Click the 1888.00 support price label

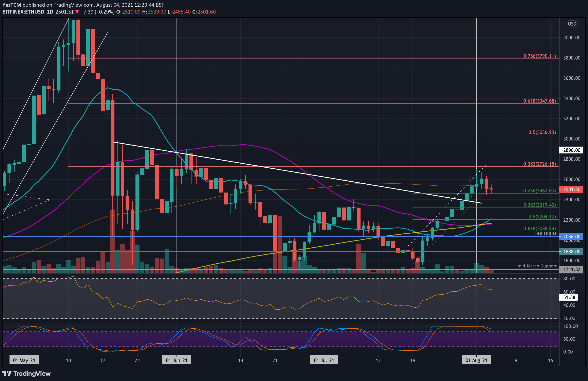tap(571, 251)
